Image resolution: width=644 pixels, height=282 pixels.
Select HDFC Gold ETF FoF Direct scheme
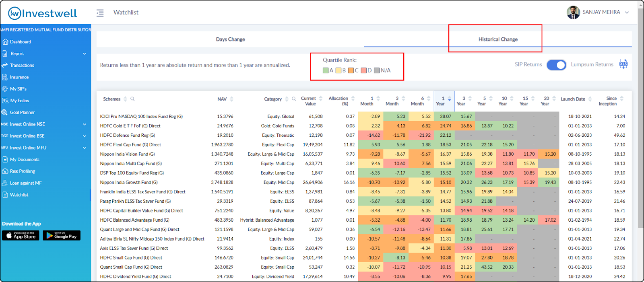click(x=130, y=126)
